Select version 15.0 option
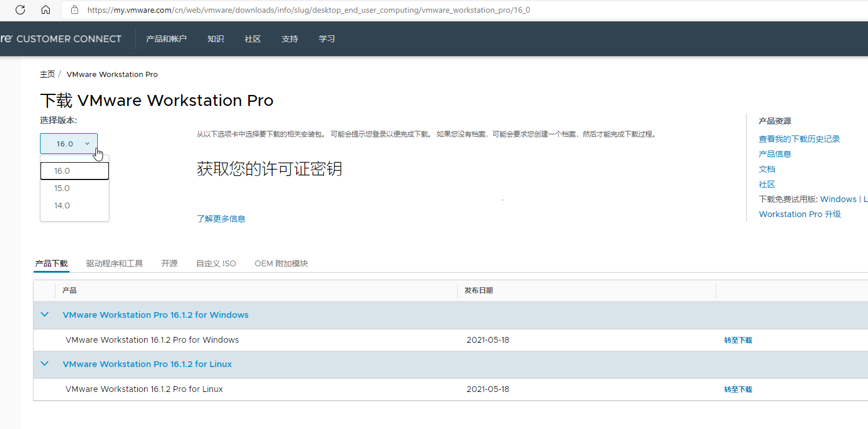Screen dimensions: 868x429 click(75, 188)
